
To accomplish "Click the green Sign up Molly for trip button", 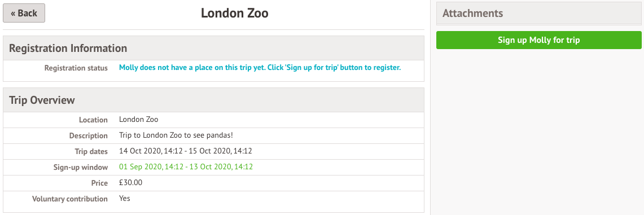I will (538, 40).
